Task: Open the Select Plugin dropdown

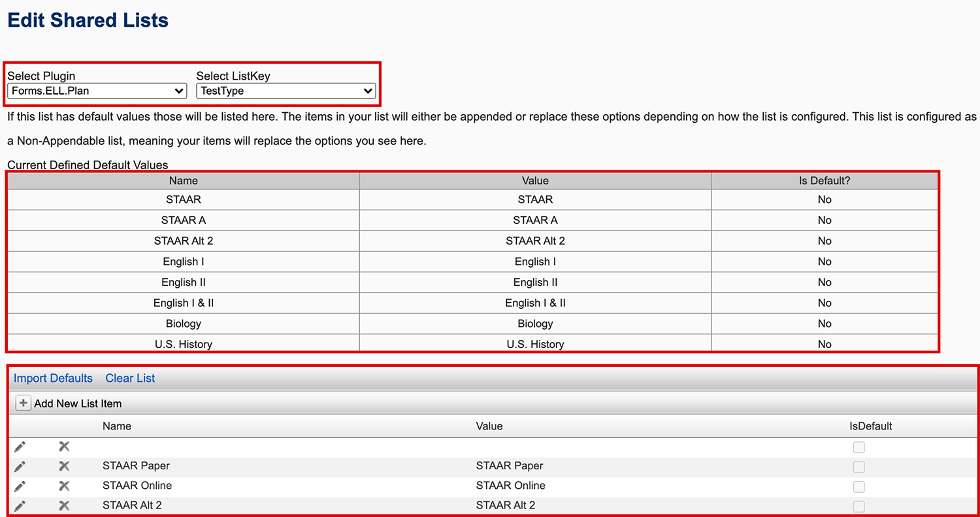Action: pos(97,91)
